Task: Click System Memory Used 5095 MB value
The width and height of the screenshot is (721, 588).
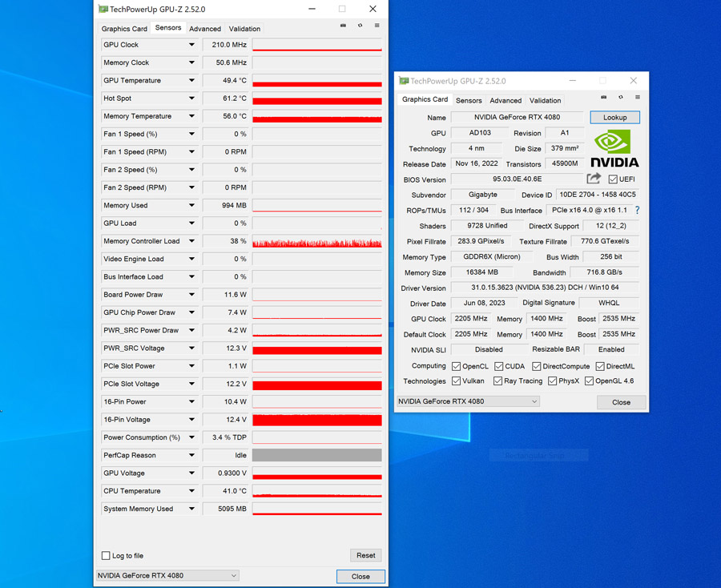Action: pyautogui.click(x=225, y=509)
